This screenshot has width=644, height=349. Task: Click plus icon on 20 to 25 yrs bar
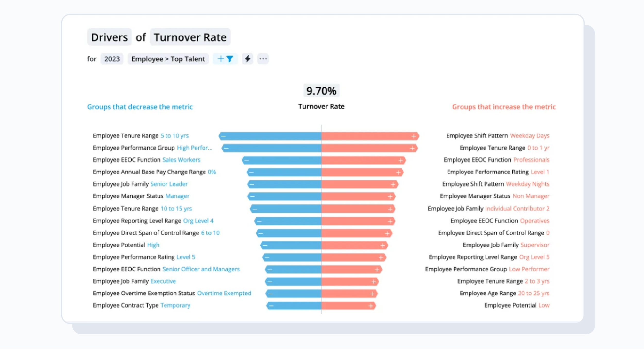point(372,294)
